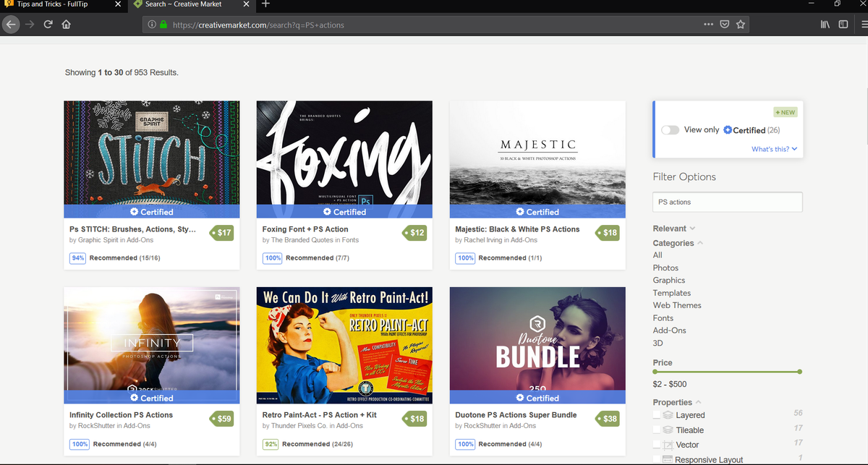Viewport: 868px width, 465px height.
Task: Open the Relevant sort dropdown
Action: pos(673,229)
